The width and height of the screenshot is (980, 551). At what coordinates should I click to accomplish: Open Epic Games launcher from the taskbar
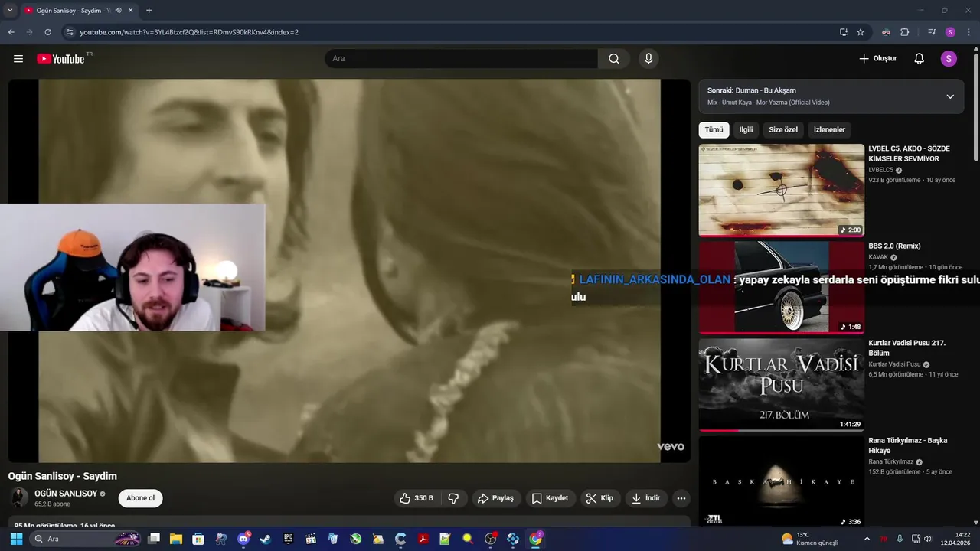[288, 539]
